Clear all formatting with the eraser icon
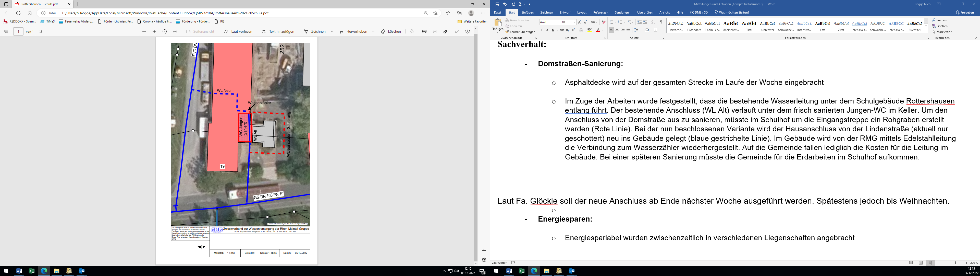 [x=603, y=22]
